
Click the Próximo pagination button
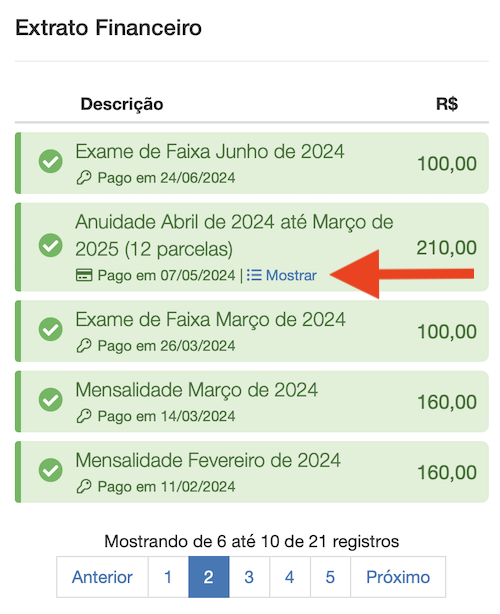(398, 577)
